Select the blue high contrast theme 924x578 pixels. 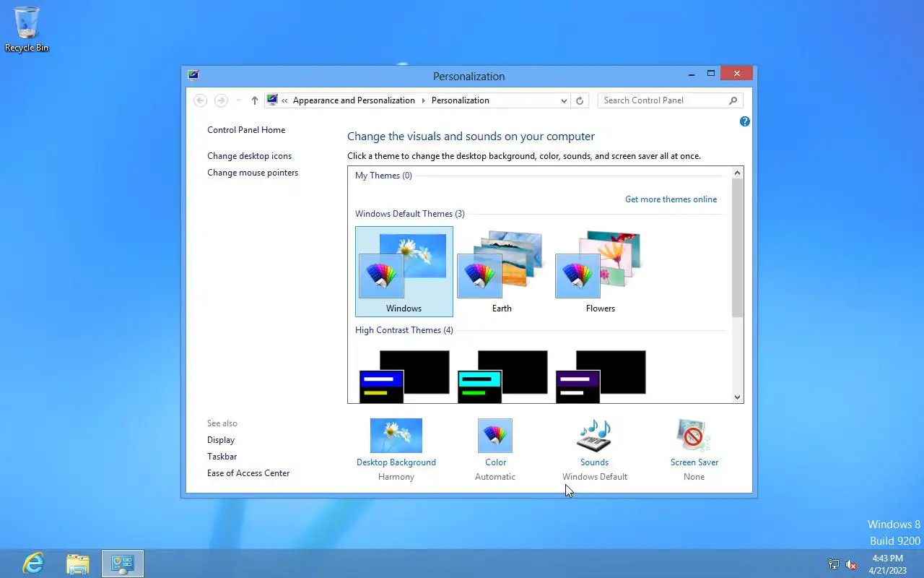click(x=404, y=376)
